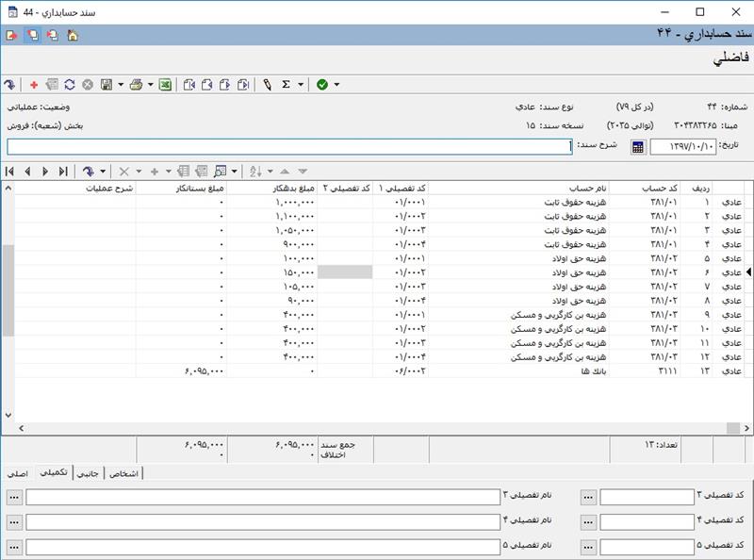Viewport: 754px width, 560px height.
Task: Switch to the اشخاص tab
Action: pyautogui.click(x=124, y=474)
